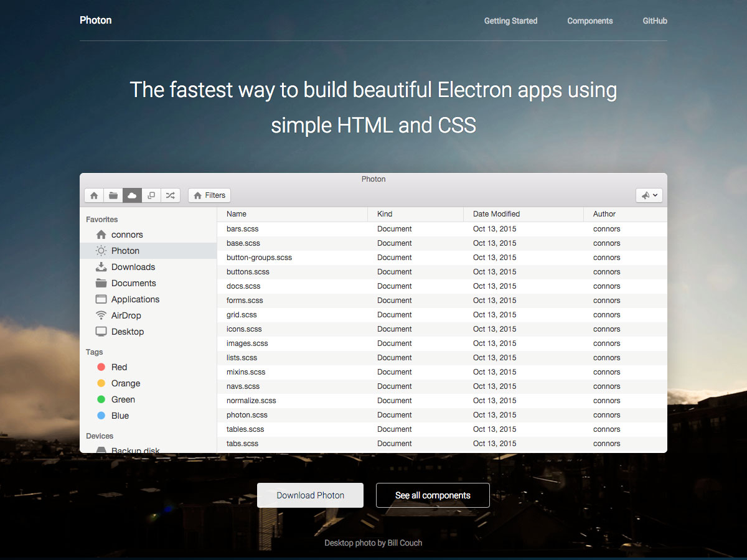Open Downloads via its tray icon

pos(101,267)
